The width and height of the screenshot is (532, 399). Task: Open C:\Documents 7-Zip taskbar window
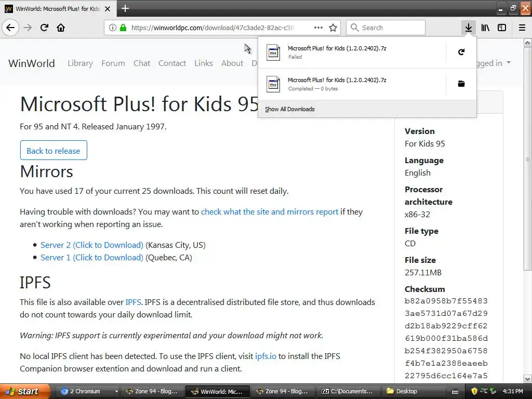point(347,391)
